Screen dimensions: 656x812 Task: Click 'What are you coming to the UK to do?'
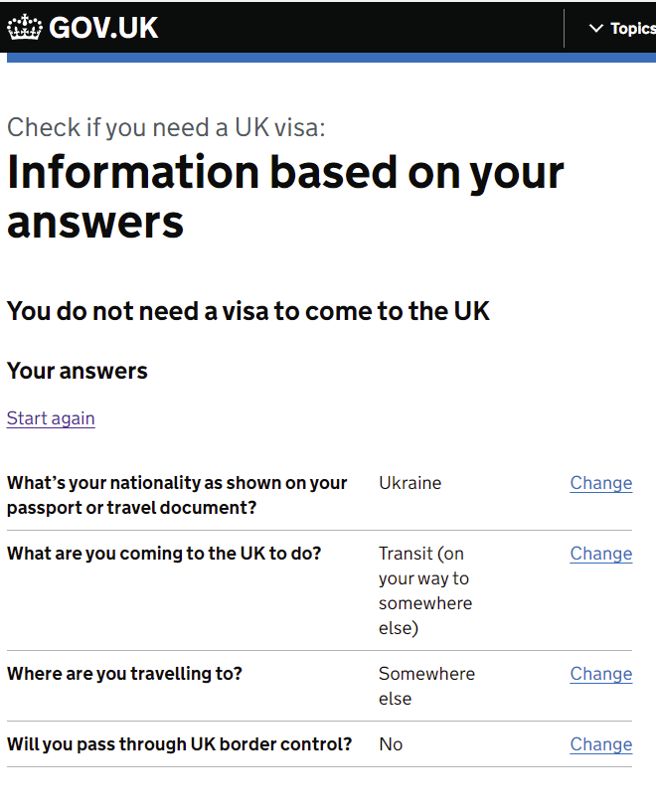tap(164, 554)
